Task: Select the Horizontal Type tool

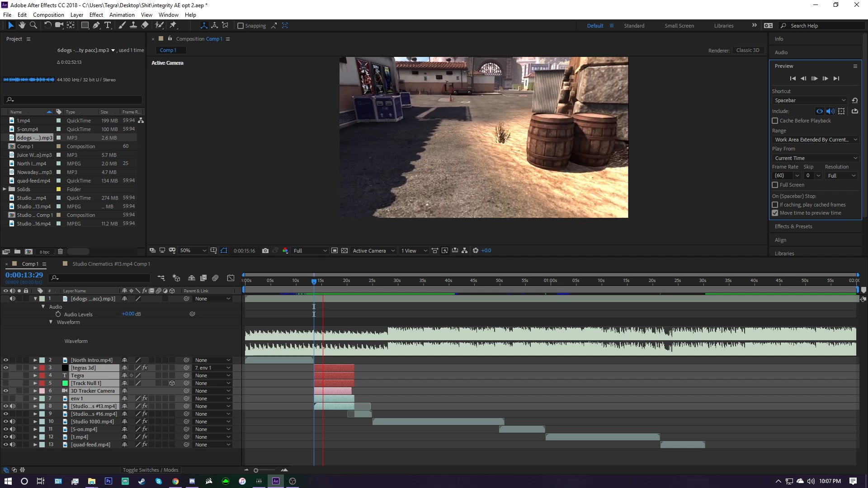Action: pyautogui.click(x=108, y=26)
